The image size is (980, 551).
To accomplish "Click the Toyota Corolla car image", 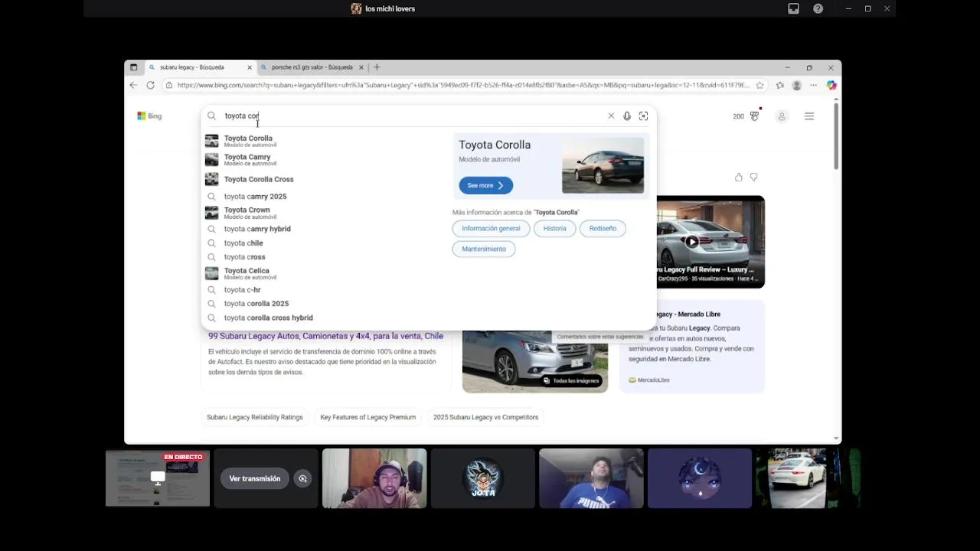I will coord(603,166).
